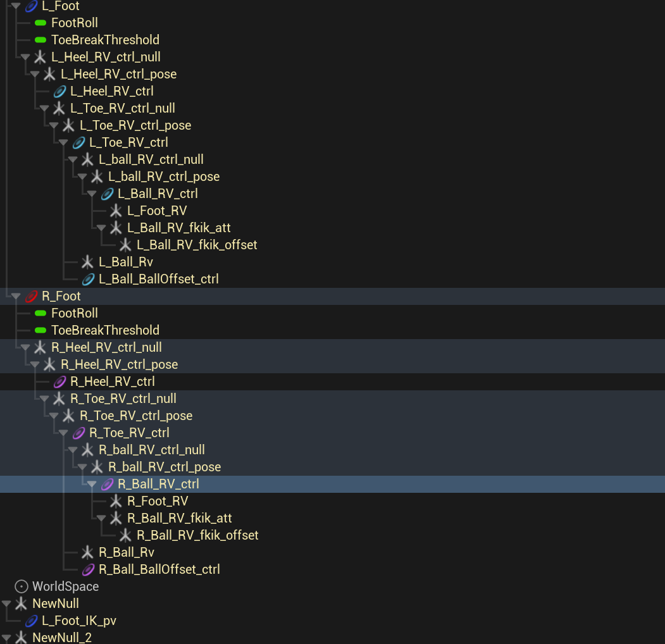Select the L_Heel_RV_ctrl row text
This screenshot has width=665, height=644.
112,91
